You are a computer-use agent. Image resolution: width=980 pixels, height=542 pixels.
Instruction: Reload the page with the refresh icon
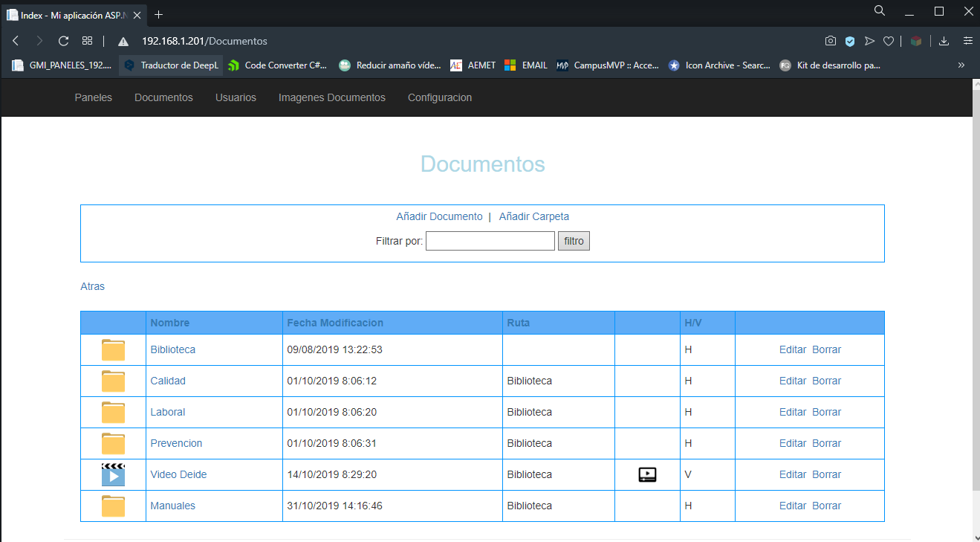[x=64, y=41]
